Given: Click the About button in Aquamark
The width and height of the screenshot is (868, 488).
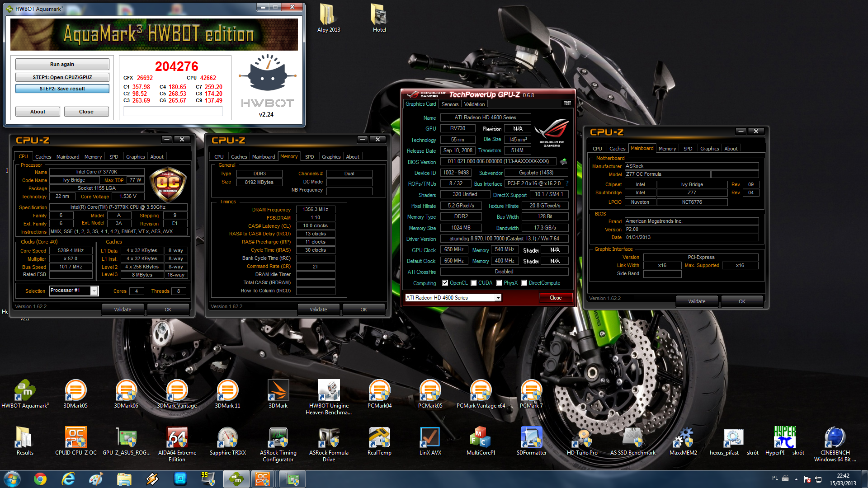Looking at the screenshot, I should pyautogui.click(x=38, y=112).
